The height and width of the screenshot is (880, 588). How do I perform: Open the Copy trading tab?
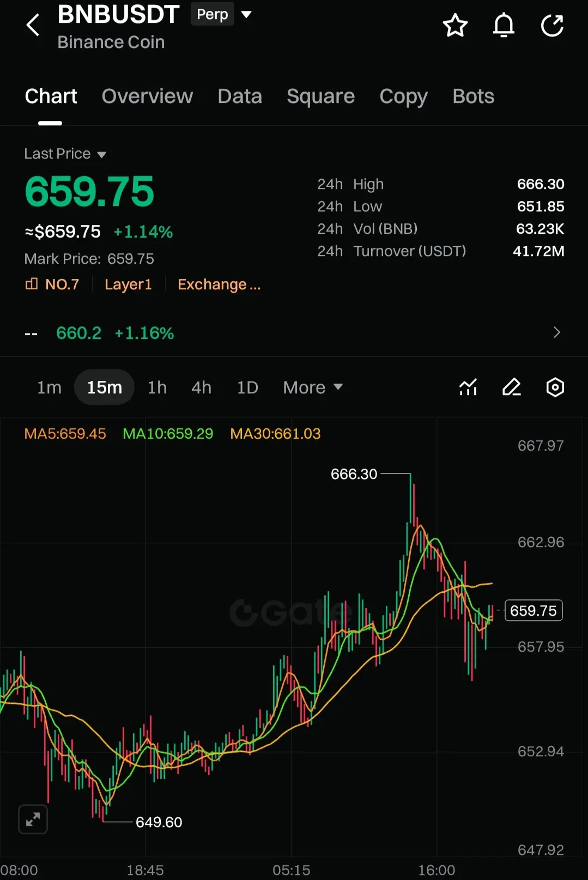point(403,96)
